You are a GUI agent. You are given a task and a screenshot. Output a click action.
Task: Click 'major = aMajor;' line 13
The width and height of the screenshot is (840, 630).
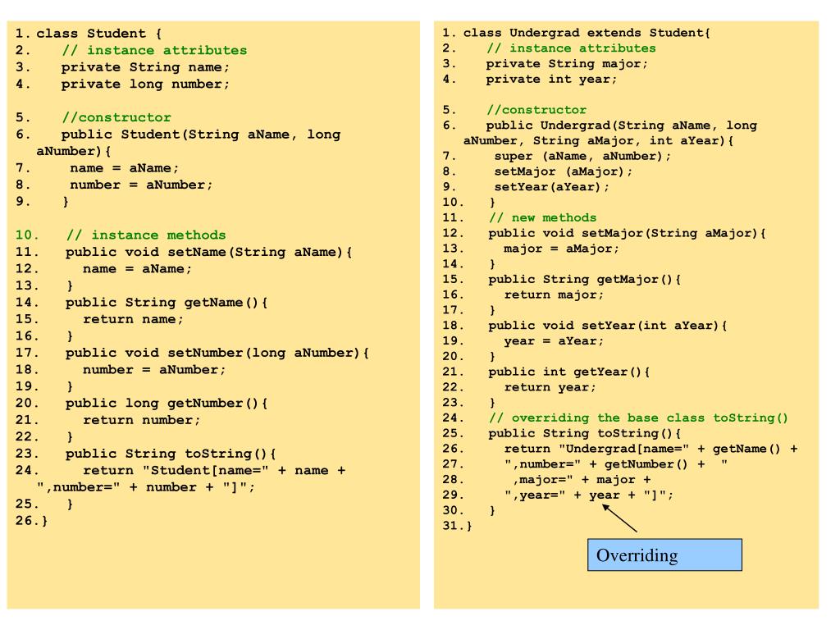click(x=561, y=249)
